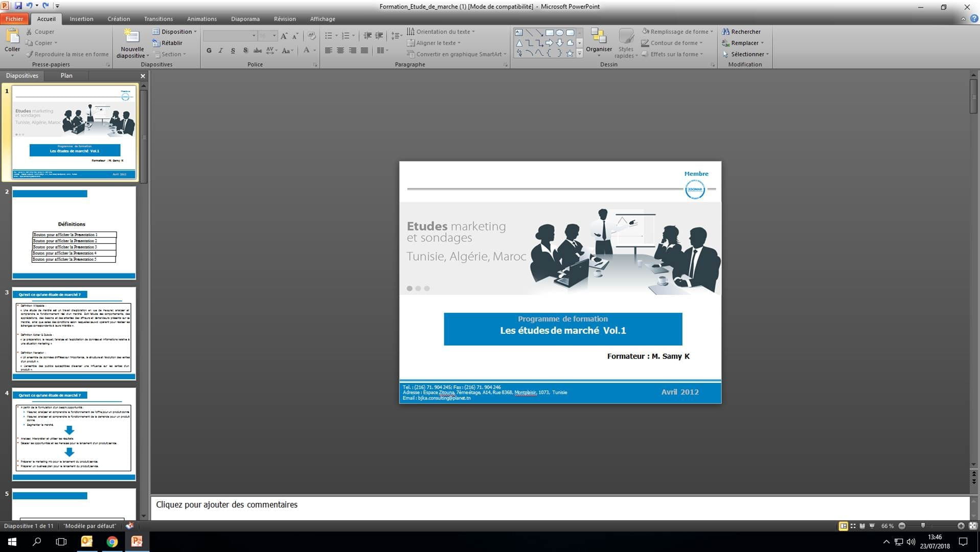The image size is (980, 552).
Task: Toggle italic (I) formatting
Action: click(x=221, y=51)
